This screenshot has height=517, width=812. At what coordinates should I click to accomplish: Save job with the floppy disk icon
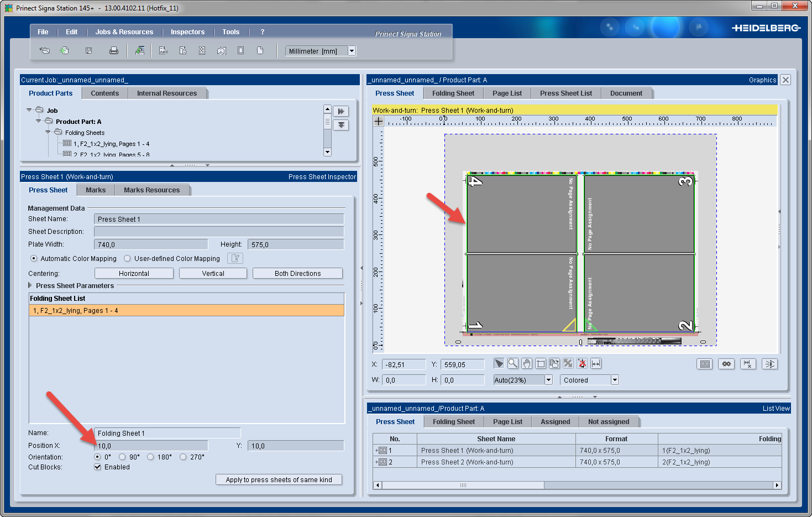click(x=88, y=50)
